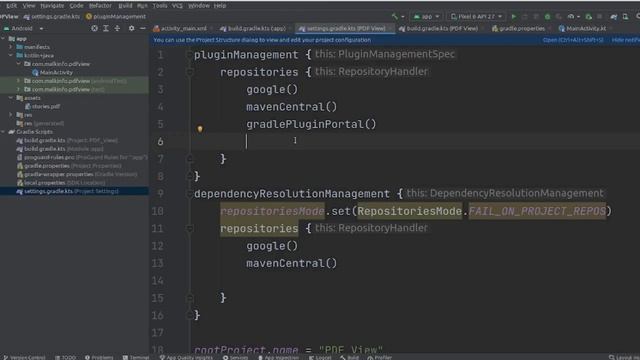Open the Build menu
The height and width of the screenshot is (360, 640).
coord(125,6)
